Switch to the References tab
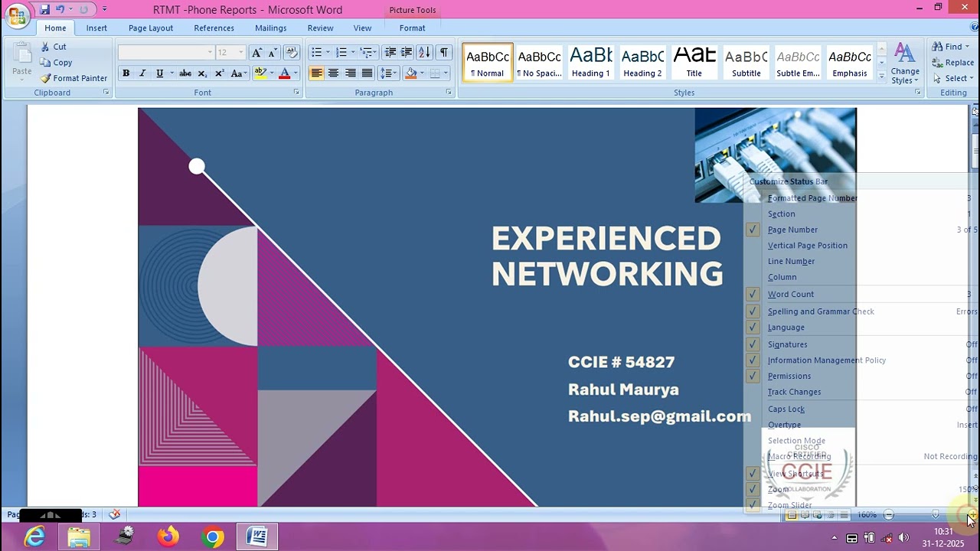The width and height of the screenshot is (980, 551). pos(214,28)
